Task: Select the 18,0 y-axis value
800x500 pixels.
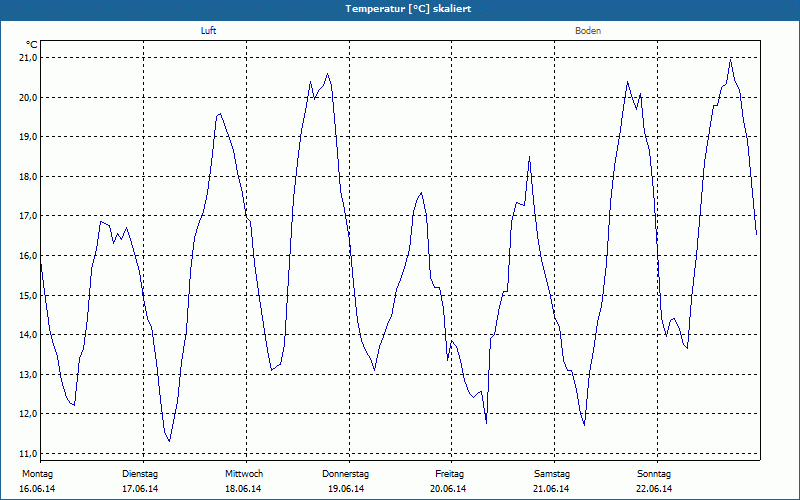Action: [x=28, y=177]
